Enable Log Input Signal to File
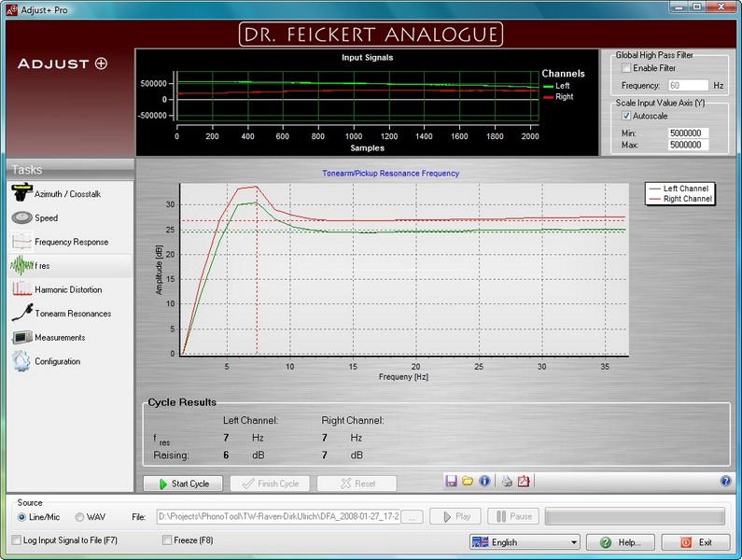This screenshot has height=560, width=742. [x=17, y=540]
